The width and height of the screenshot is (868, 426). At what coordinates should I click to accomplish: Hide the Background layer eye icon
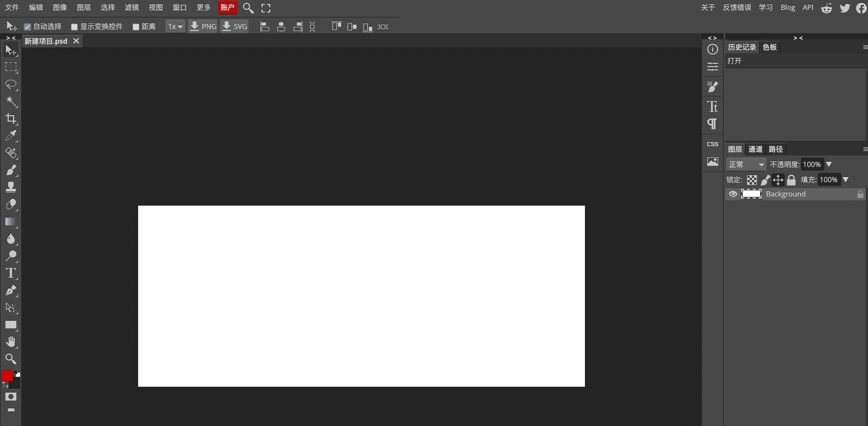pyautogui.click(x=733, y=194)
